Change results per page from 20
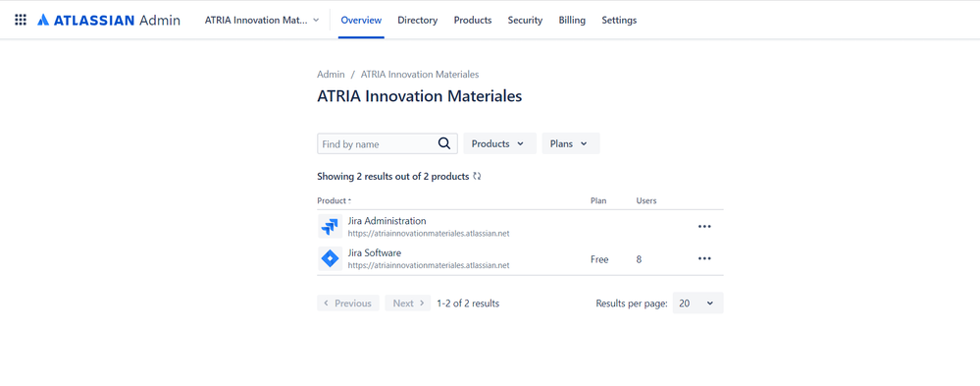This screenshot has height=386, width=980. click(697, 303)
